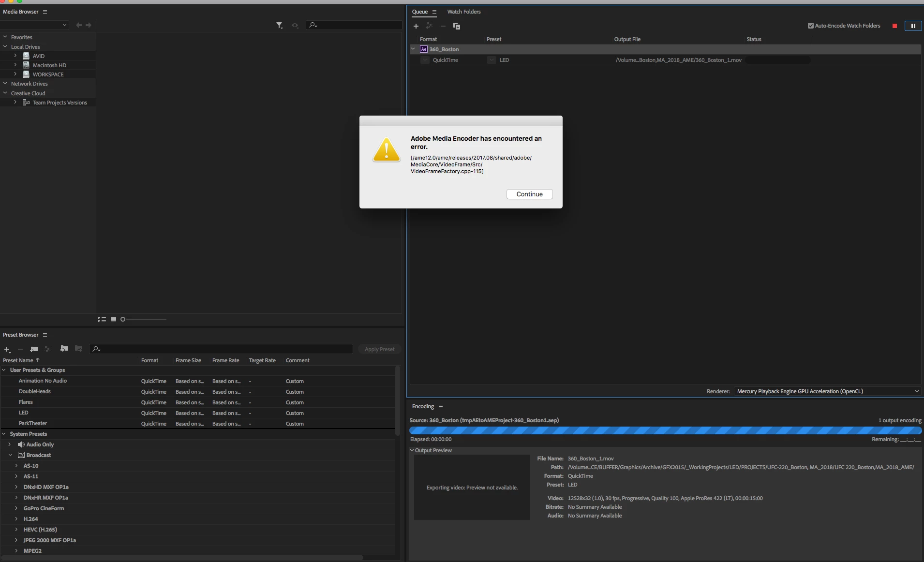Click the Create New Preset Group icon
Image resolution: width=924 pixels, height=562 pixels.
point(34,349)
